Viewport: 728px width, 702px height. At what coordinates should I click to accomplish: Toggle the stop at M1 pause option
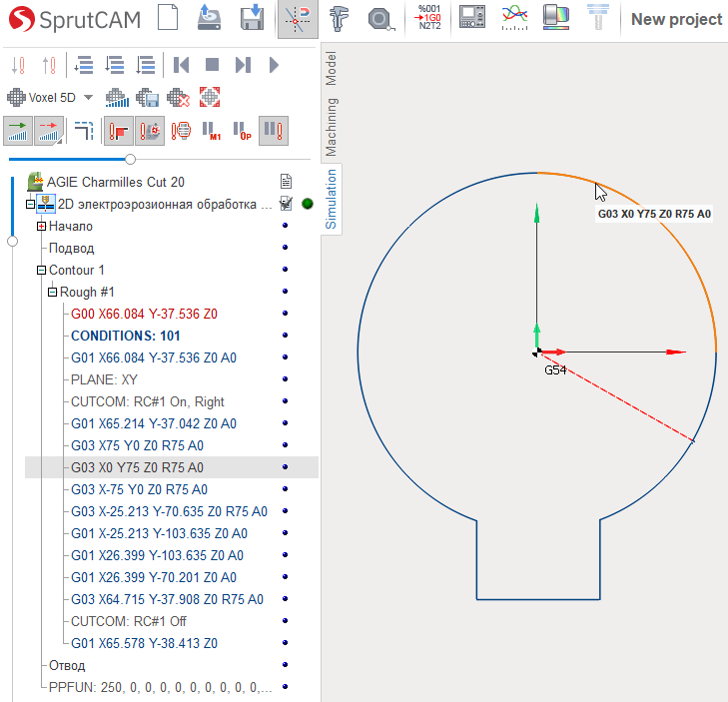pyautogui.click(x=212, y=131)
